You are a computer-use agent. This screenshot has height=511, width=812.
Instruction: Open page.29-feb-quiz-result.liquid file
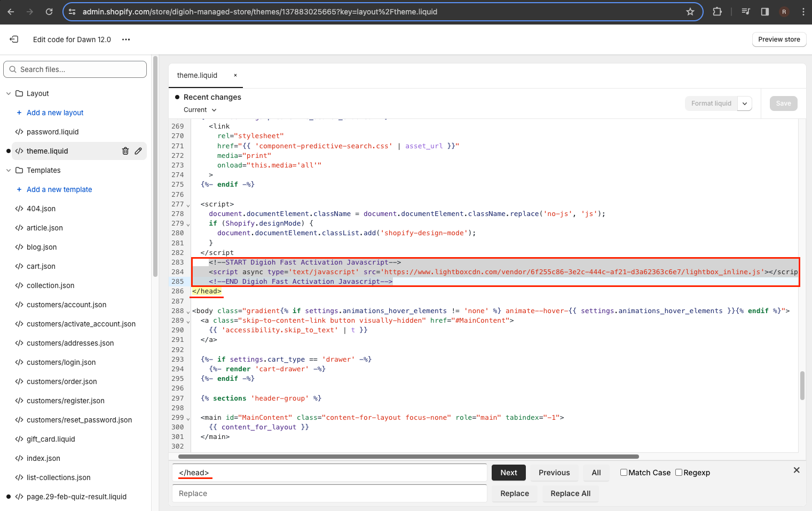[77, 497]
